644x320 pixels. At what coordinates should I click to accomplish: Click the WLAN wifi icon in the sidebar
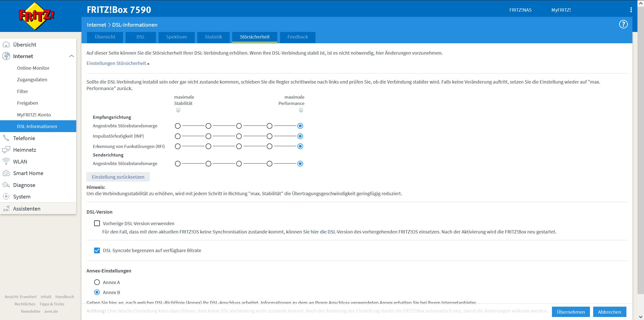pyautogui.click(x=6, y=161)
